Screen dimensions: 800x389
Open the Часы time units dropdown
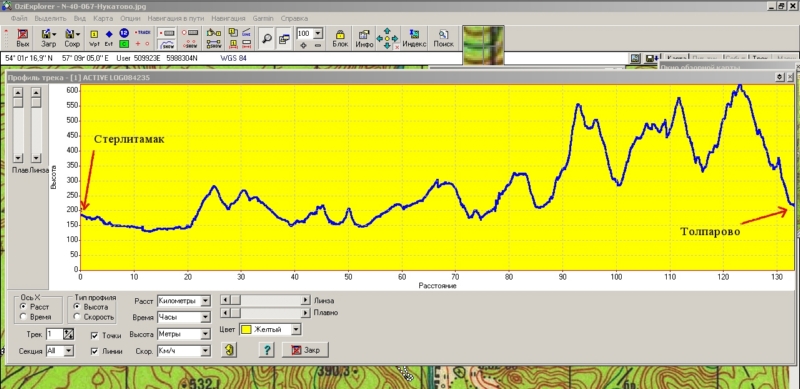tap(205, 317)
